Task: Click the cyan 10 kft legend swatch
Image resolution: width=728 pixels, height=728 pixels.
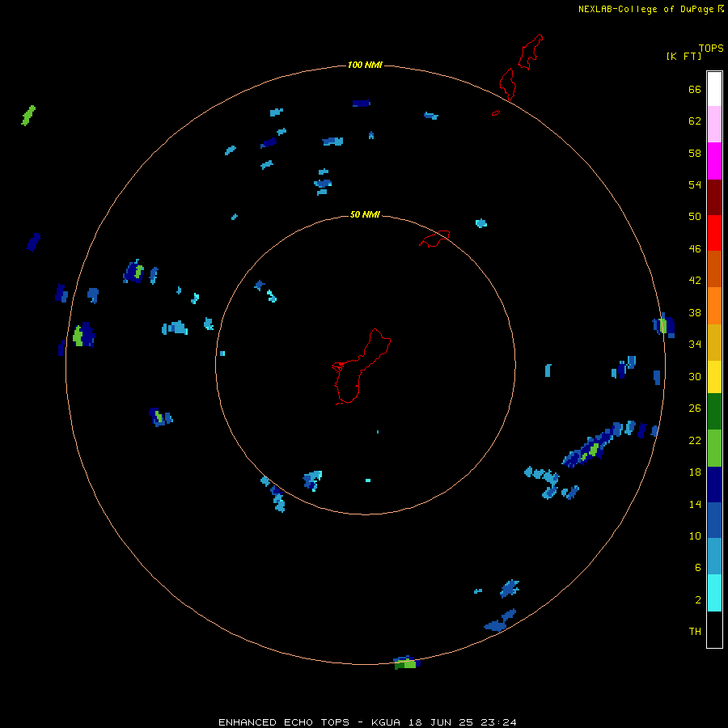Action: tap(714, 593)
